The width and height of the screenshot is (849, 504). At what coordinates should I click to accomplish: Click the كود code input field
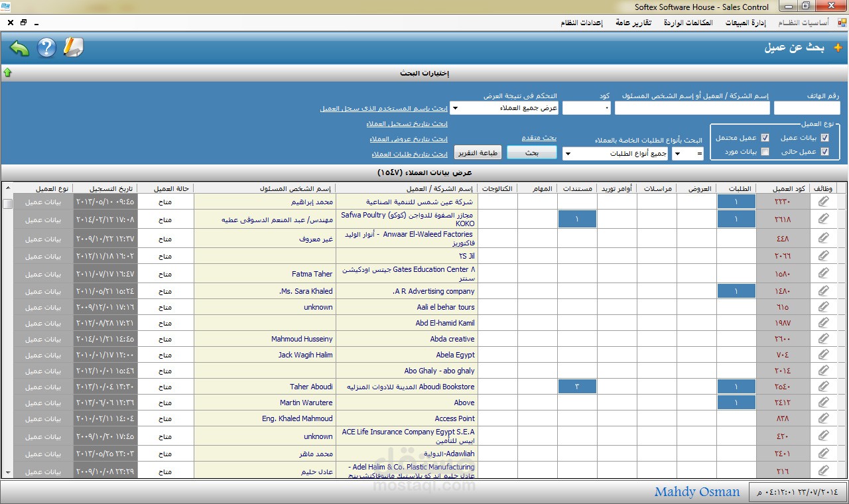click(586, 108)
